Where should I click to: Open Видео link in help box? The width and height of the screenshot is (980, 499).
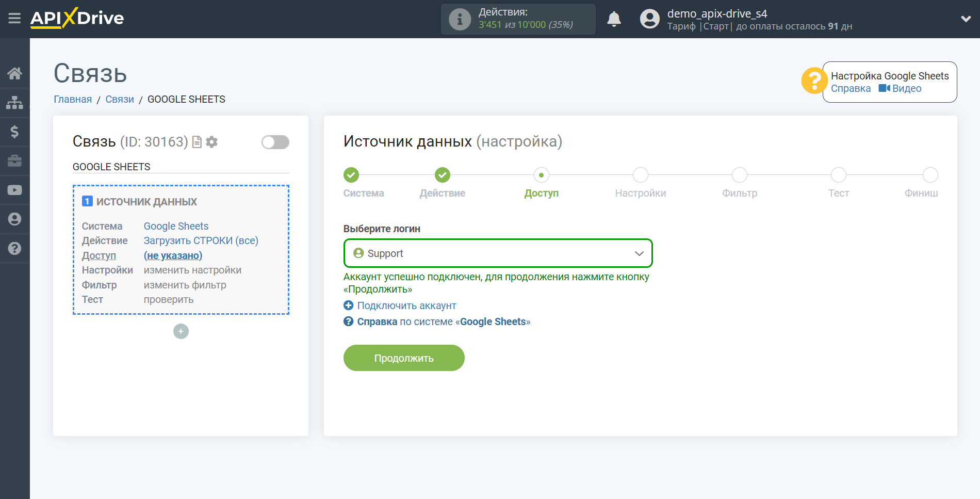point(900,88)
